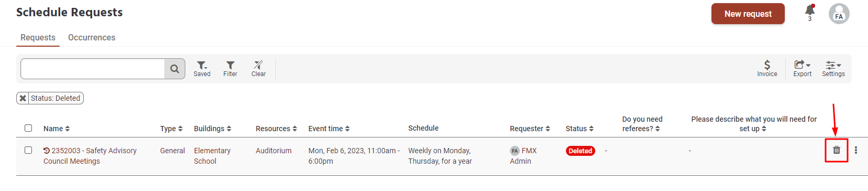
Task: Click the trash icon on request row
Action: [x=837, y=150]
